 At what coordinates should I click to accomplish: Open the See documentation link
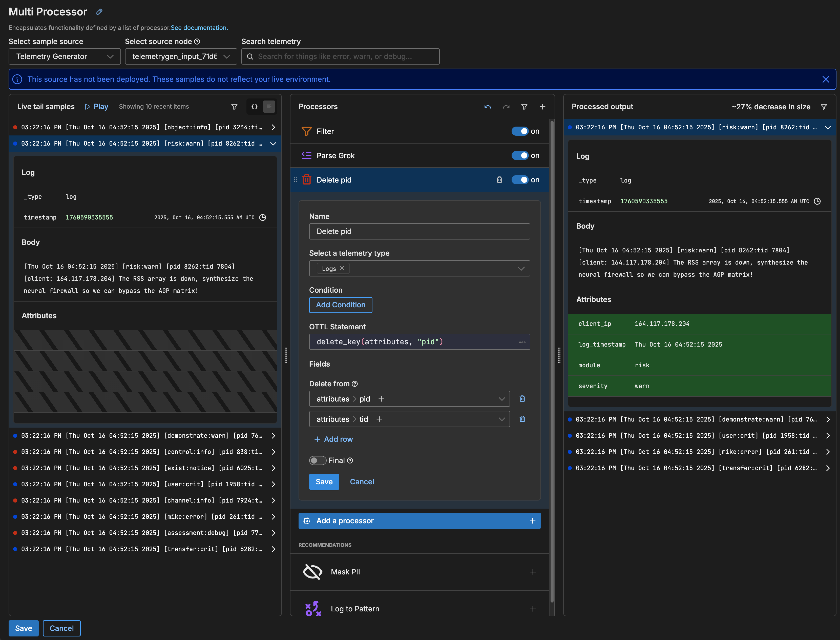pos(199,28)
